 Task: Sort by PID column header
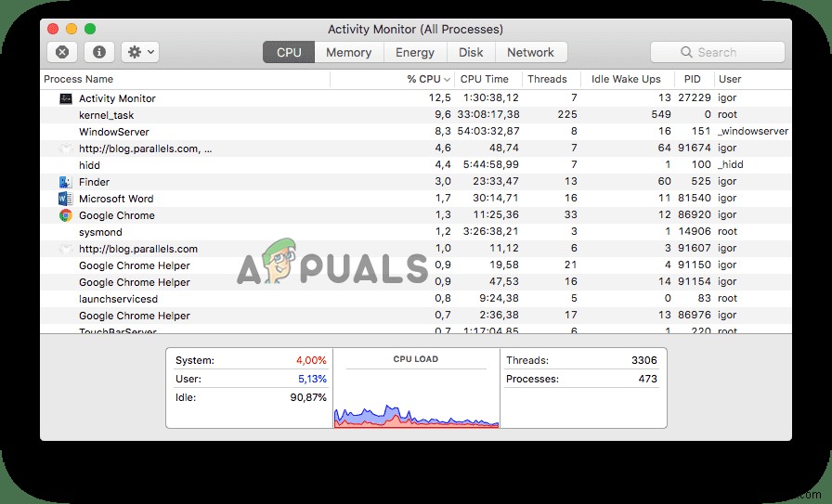[692, 79]
